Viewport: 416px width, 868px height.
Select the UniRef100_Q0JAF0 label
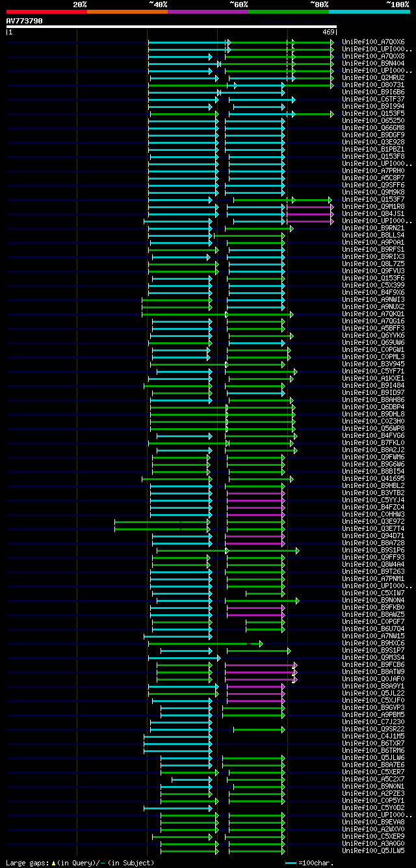373,679
